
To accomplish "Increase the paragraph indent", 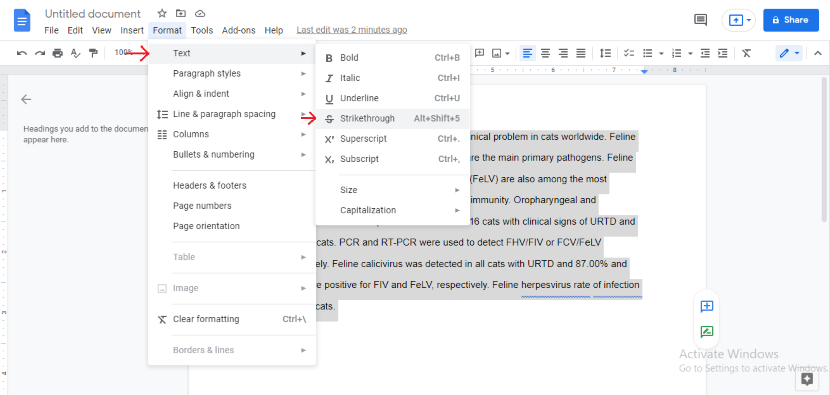I will pyautogui.click(x=723, y=53).
